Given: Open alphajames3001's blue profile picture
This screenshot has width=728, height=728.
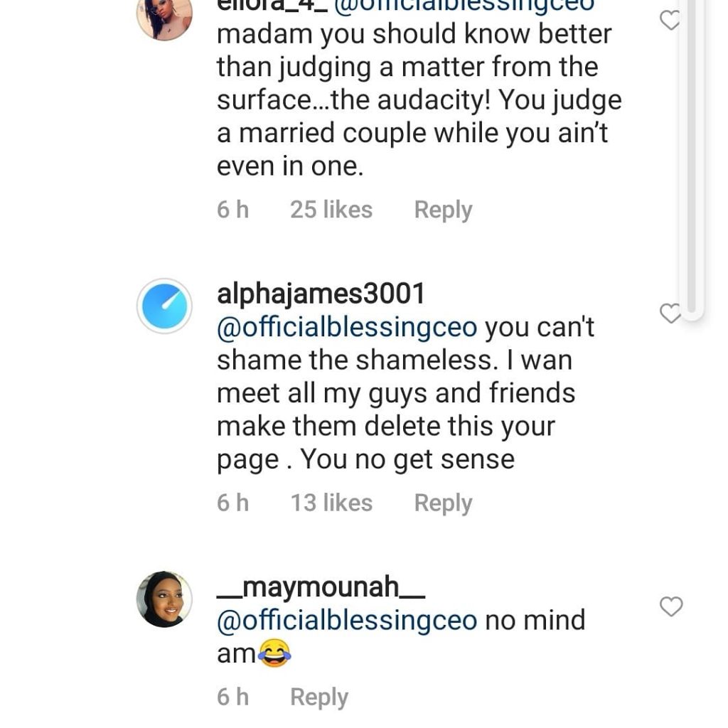Looking at the screenshot, I should pyautogui.click(x=164, y=306).
